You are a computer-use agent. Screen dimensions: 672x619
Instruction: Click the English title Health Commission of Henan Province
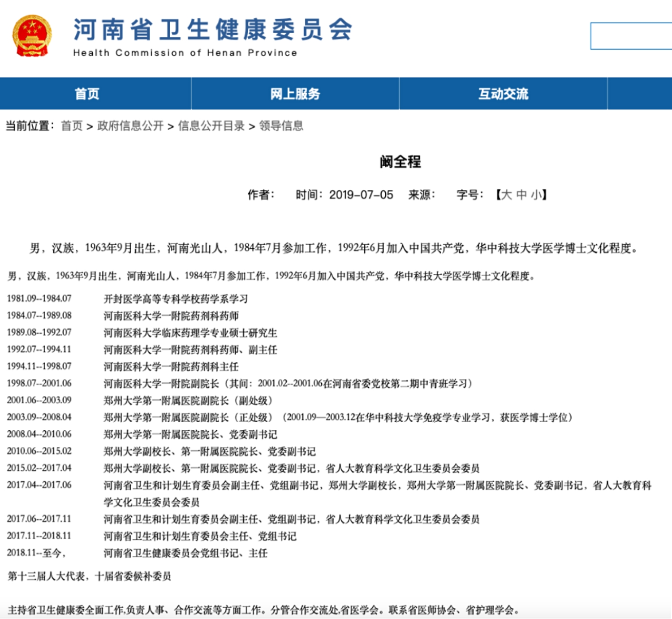[185, 53]
